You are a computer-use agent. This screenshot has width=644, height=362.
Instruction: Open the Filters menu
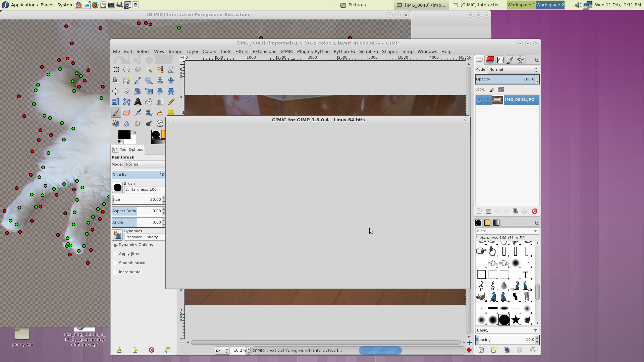coord(242,52)
